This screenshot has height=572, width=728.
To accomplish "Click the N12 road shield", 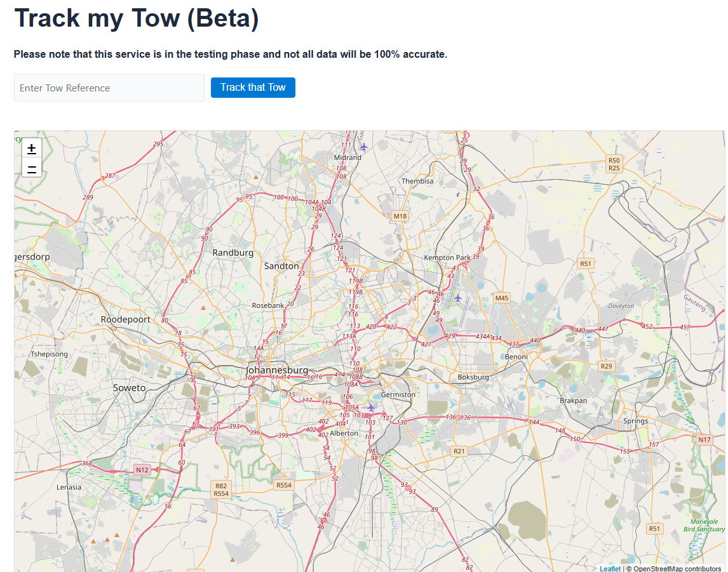I will pos(142,470).
